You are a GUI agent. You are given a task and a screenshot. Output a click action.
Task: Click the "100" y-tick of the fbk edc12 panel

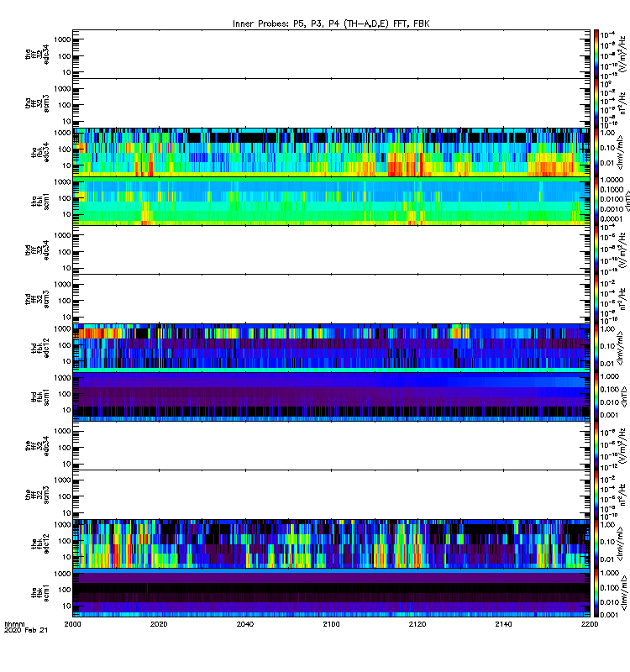point(65,541)
